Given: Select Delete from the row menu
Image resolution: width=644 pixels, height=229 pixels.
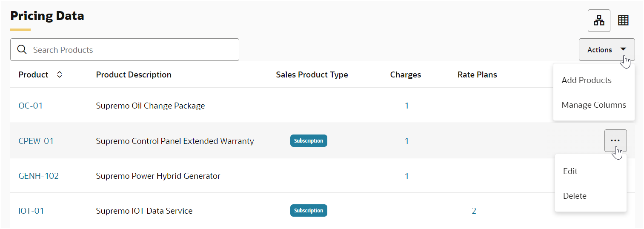Looking at the screenshot, I should click(x=575, y=196).
